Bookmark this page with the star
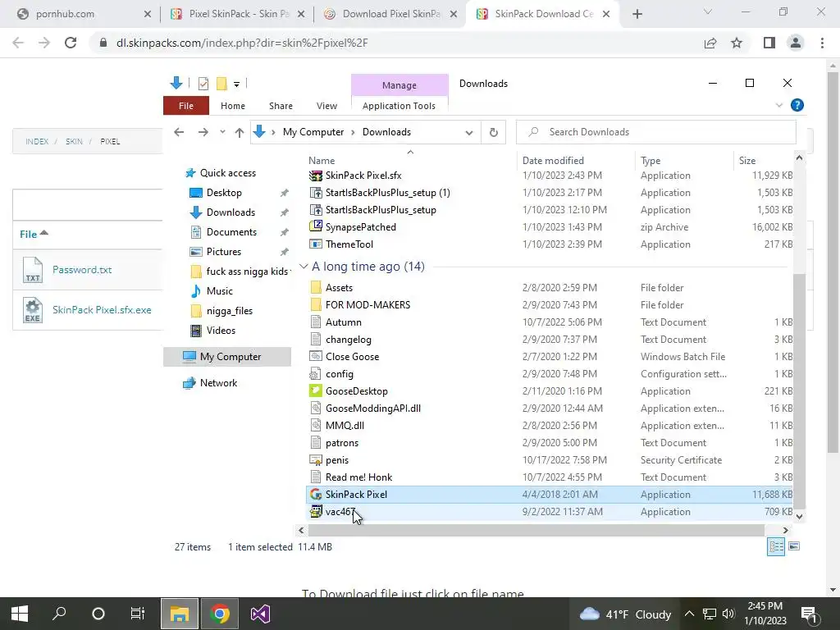Screen dimensions: 840x630 tap(737, 43)
